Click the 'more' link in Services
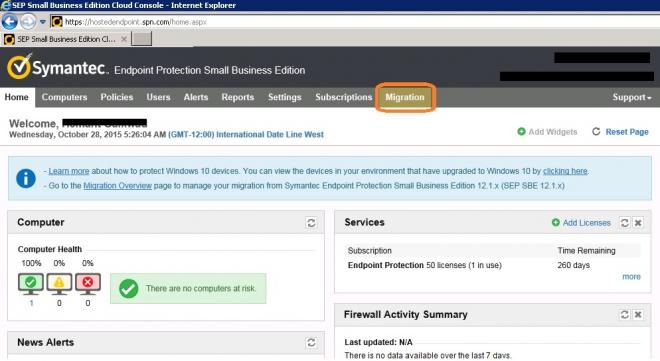The width and height of the screenshot is (660, 361). click(631, 277)
